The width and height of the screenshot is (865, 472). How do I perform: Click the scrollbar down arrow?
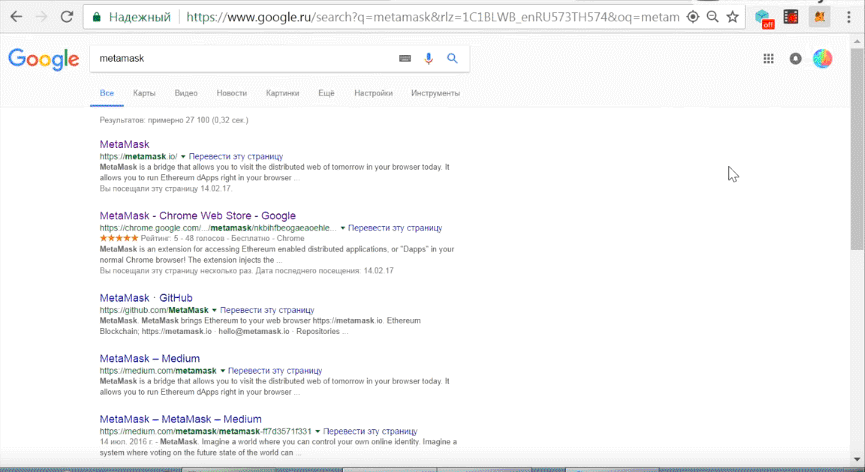point(857,459)
